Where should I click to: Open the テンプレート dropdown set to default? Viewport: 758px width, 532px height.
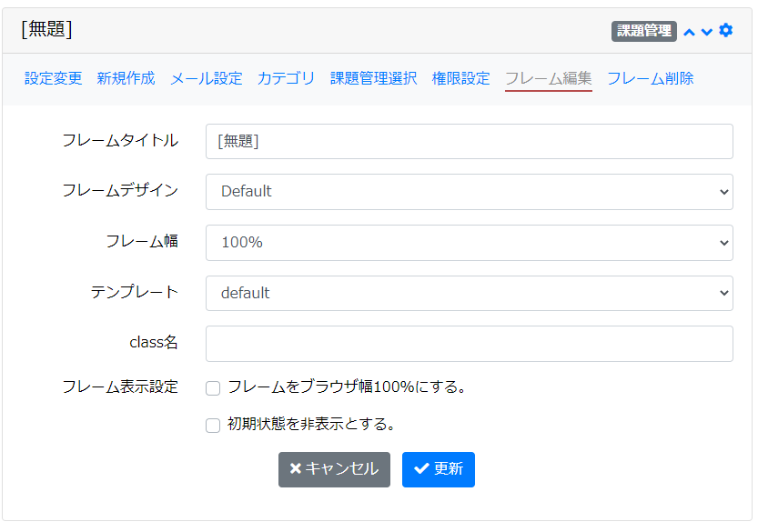click(x=469, y=293)
